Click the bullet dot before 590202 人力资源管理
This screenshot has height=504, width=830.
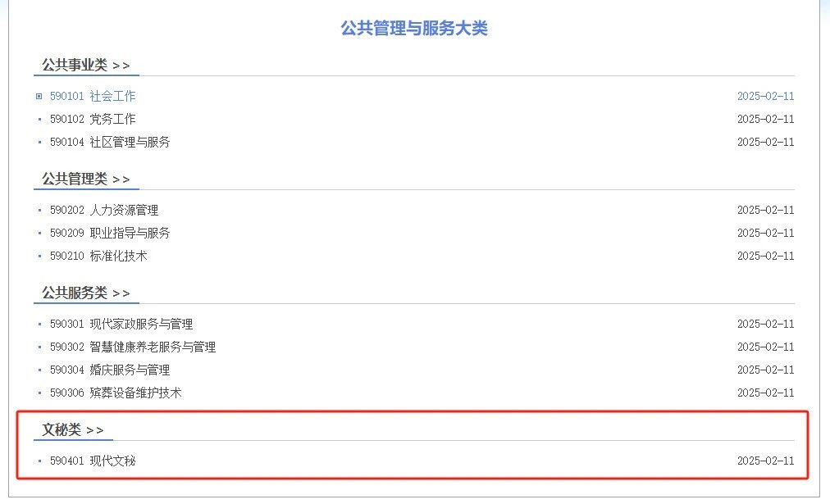39,211
